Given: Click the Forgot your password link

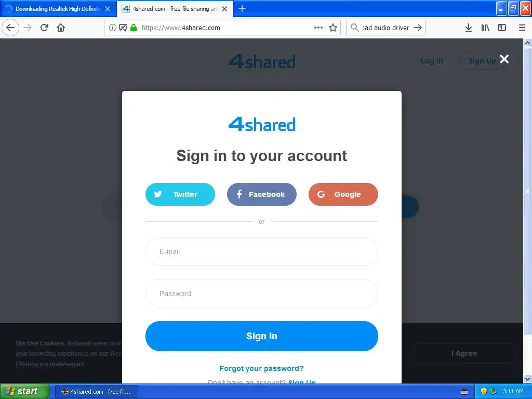Looking at the screenshot, I should point(262,368).
